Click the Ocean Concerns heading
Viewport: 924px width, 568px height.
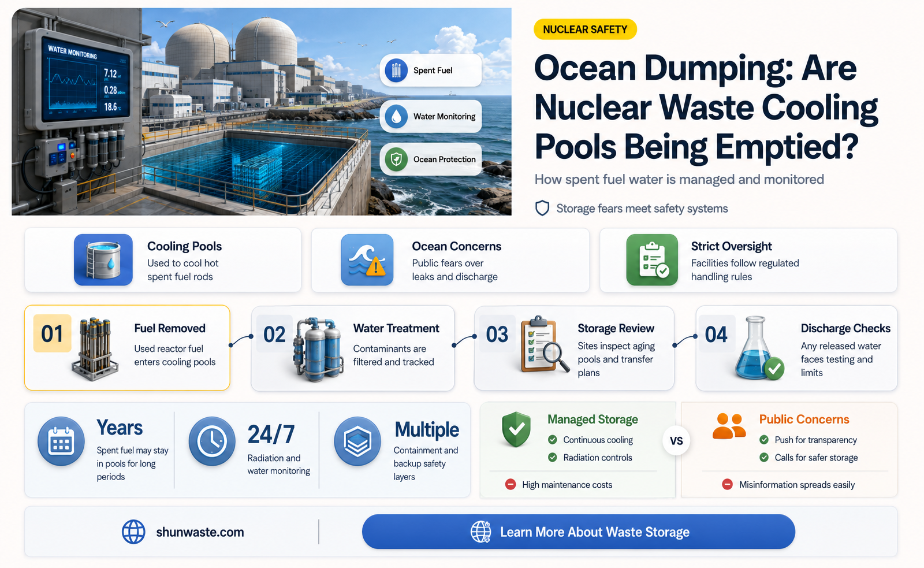click(x=456, y=246)
